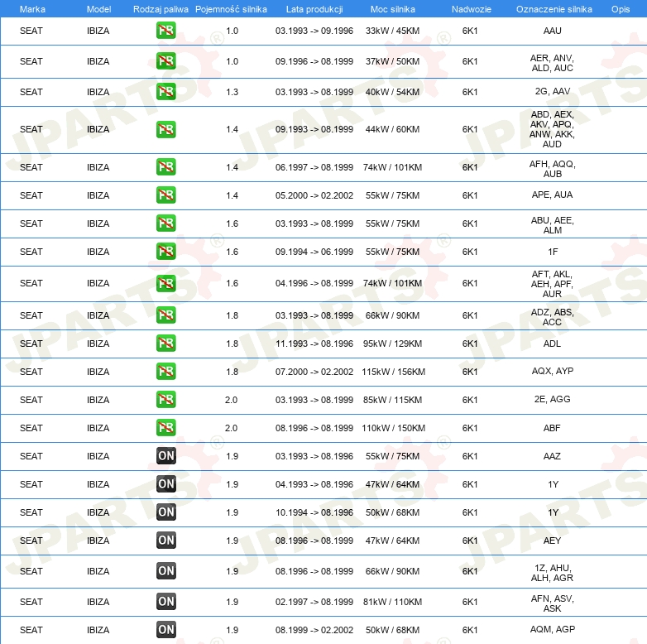
Task: Select the 1F engine code cell
Action: point(553,252)
